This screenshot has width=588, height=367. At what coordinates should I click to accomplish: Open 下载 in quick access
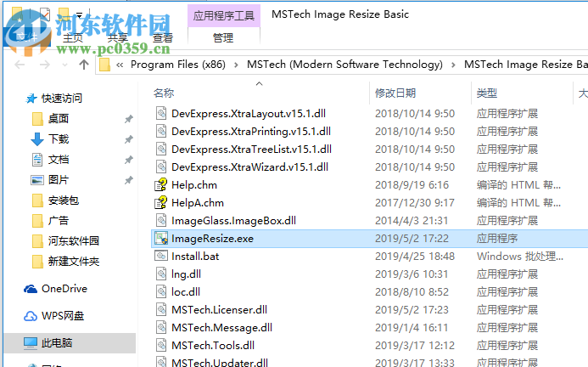click(59, 139)
